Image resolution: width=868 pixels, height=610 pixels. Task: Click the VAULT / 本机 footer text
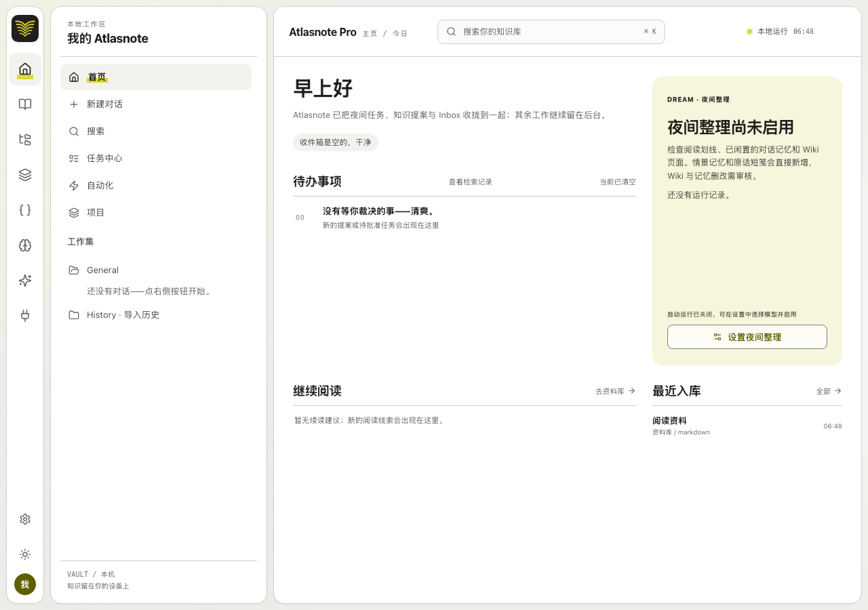pyautogui.click(x=91, y=574)
